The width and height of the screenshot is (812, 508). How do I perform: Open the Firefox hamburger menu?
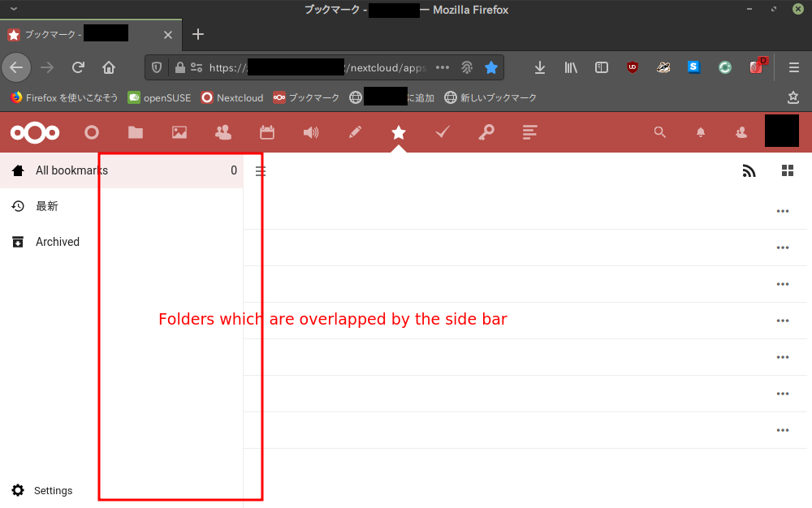click(x=794, y=68)
